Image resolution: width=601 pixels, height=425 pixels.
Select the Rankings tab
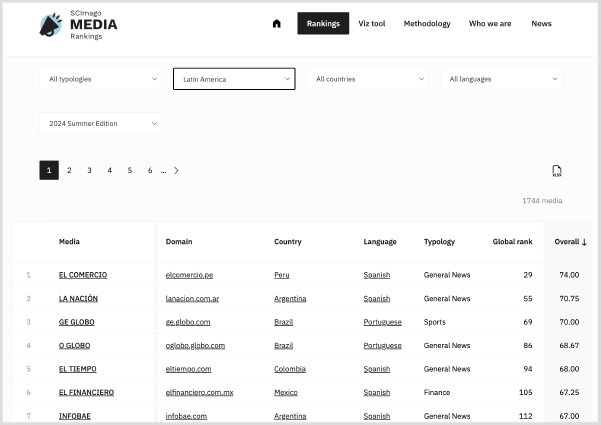tap(323, 23)
